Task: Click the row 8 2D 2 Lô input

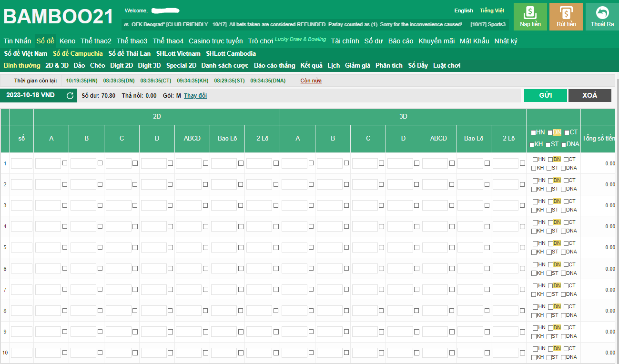Action: pyautogui.click(x=259, y=311)
